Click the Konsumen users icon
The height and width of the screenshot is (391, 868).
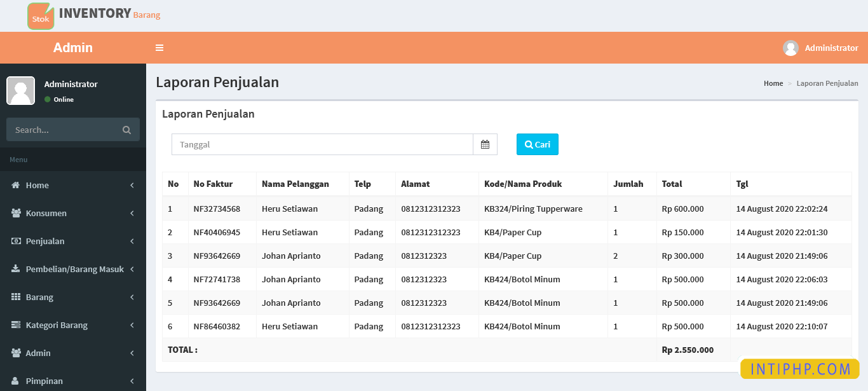[15, 213]
